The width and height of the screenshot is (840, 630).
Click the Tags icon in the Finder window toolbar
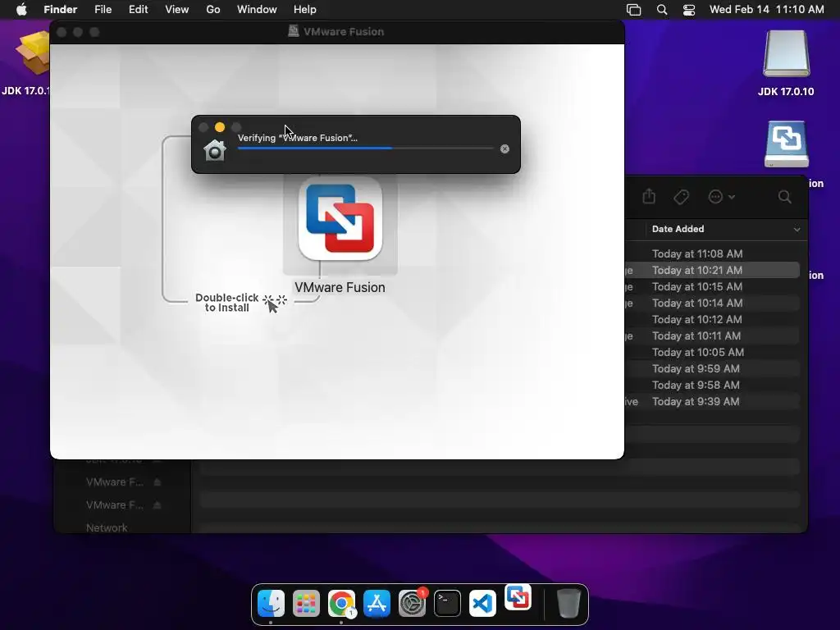682,197
